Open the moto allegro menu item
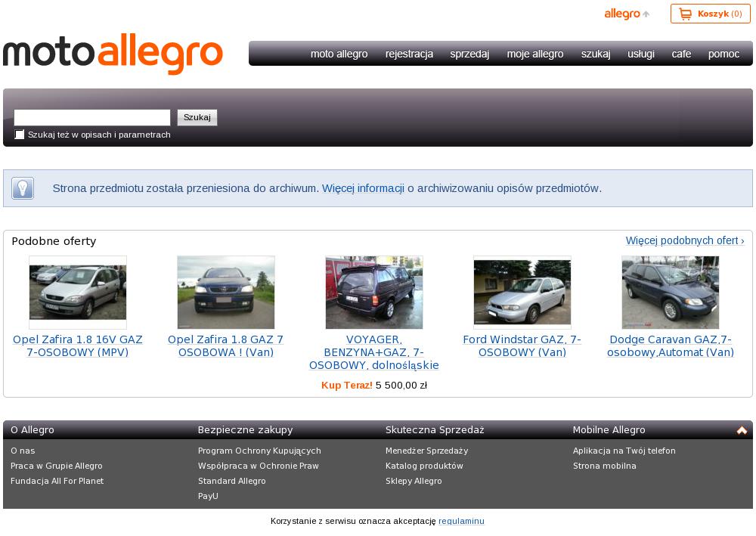This screenshot has height=536, width=756. 339,54
